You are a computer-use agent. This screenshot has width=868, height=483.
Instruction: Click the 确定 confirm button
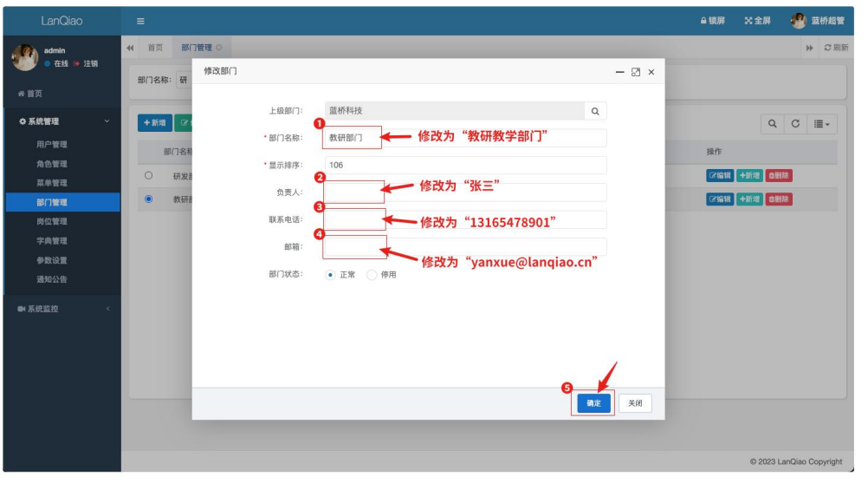pyautogui.click(x=593, y=403)
